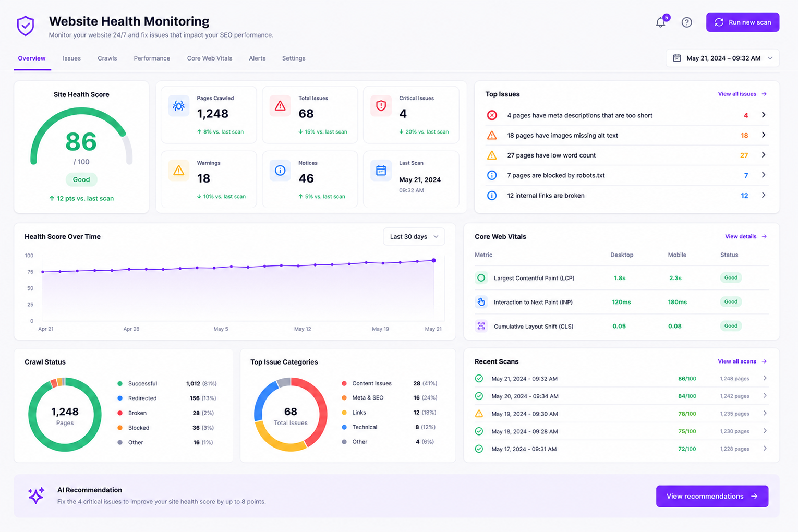
Task: Click the shield logo icon
Action: 25,26
